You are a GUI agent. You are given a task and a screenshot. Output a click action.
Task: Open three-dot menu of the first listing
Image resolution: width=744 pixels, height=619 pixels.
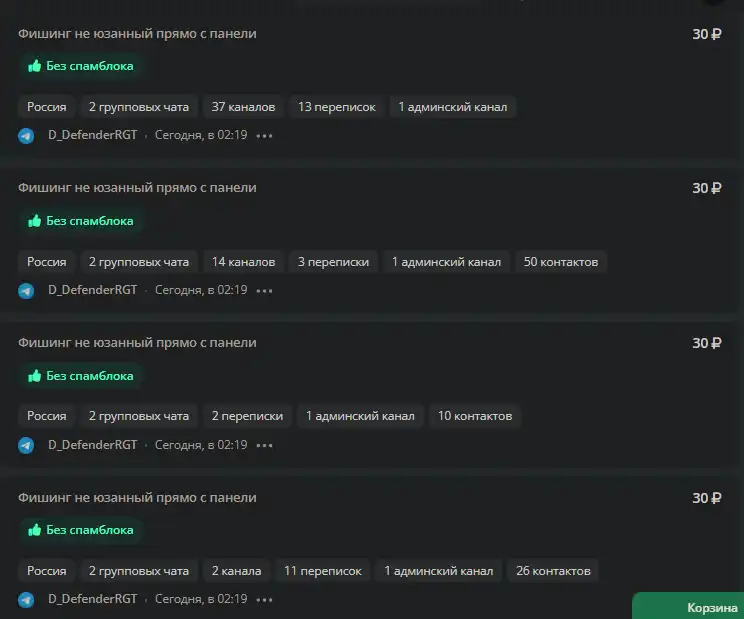pyautogui.click(x=264, y=136)
